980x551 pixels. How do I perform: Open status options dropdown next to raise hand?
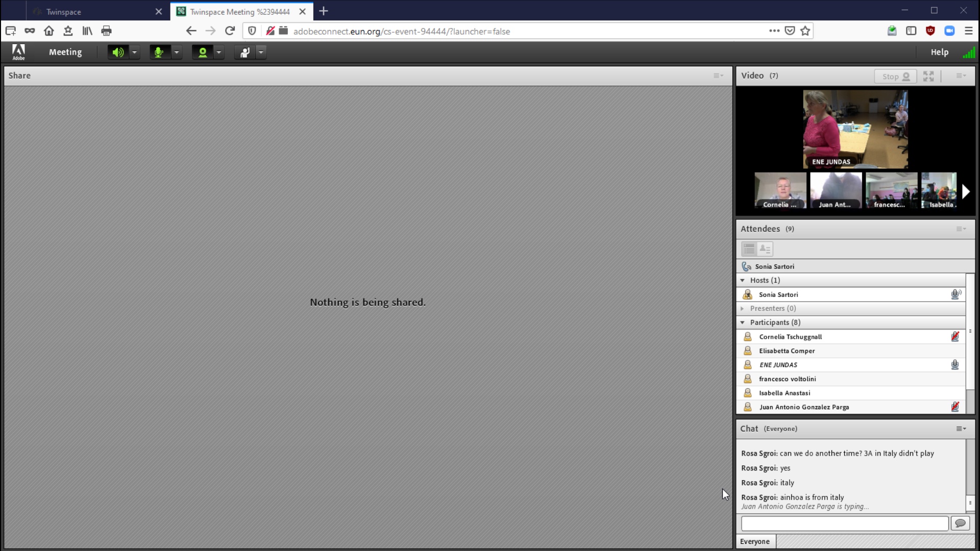click(x=261, y=52)
